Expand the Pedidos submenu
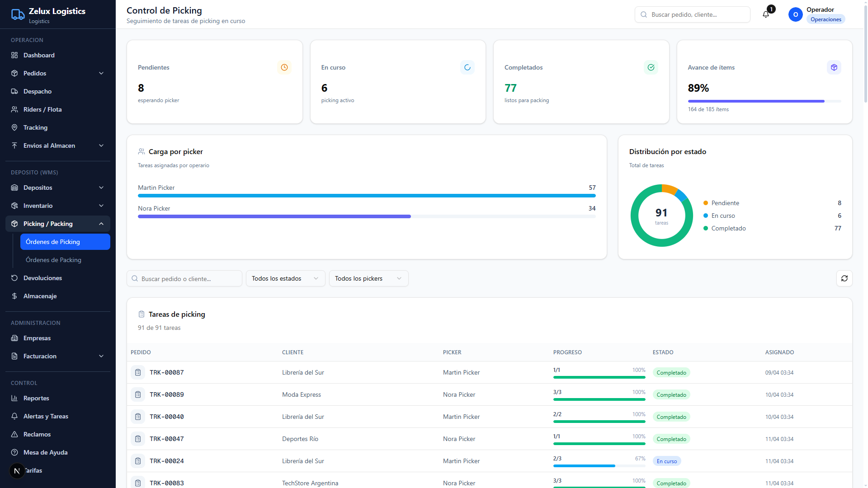 click(x=58, y=73)
